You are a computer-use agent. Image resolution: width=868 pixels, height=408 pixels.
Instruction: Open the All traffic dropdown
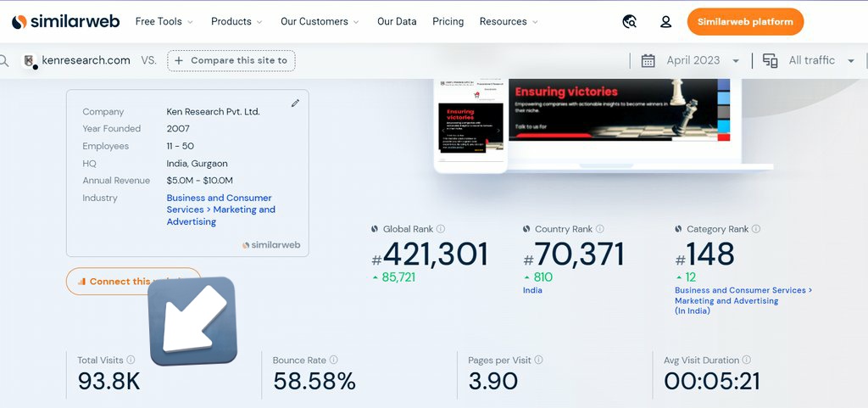pos(821,60)
